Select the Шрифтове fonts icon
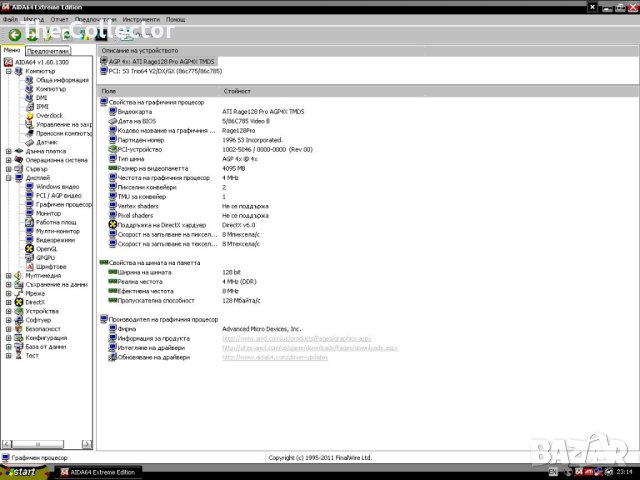Viewport: 640px width, 480px height. click(29, 267)
